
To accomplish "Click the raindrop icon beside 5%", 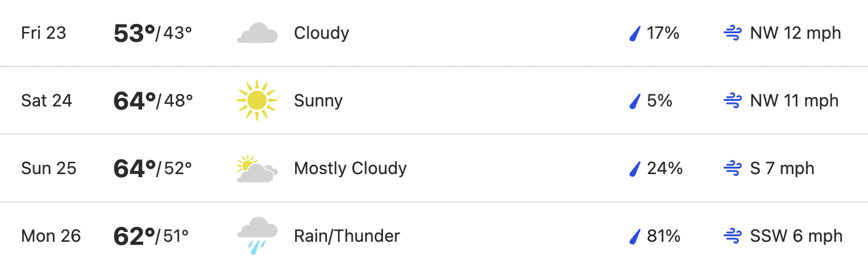I will tap(635, 101).
